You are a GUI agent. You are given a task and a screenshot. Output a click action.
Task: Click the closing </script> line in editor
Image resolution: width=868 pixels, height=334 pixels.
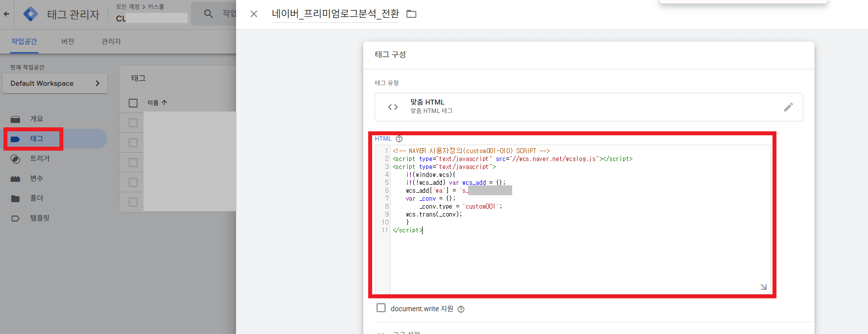tap(408, 230)
